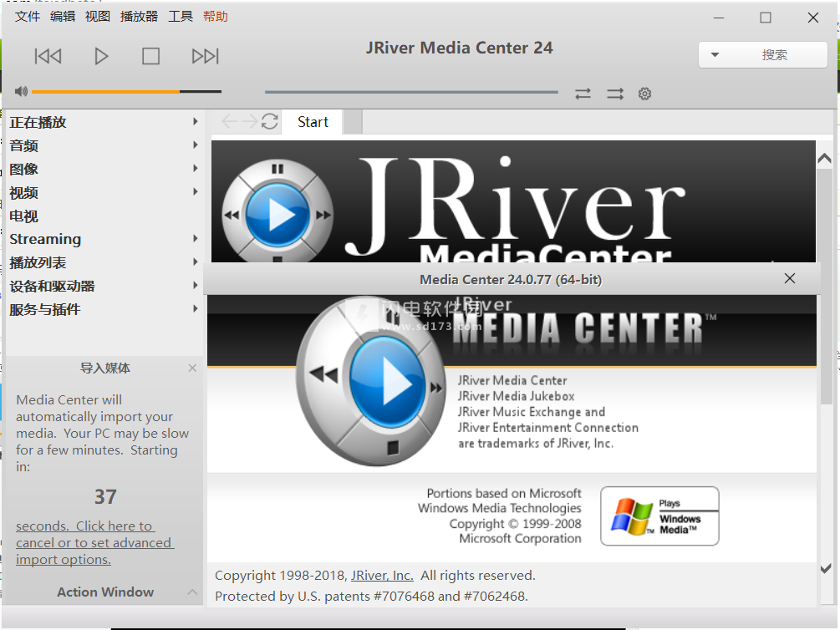Screen dimensions: 840x630
Task: Expand the 正在播放 tree arrow
Action: click(196, 122)
